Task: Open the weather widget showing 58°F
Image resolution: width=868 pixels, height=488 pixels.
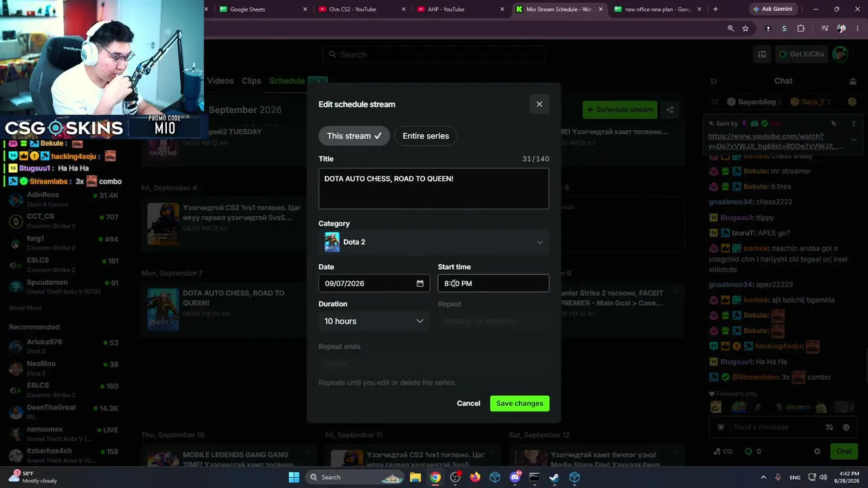Action: pos(33,477)
